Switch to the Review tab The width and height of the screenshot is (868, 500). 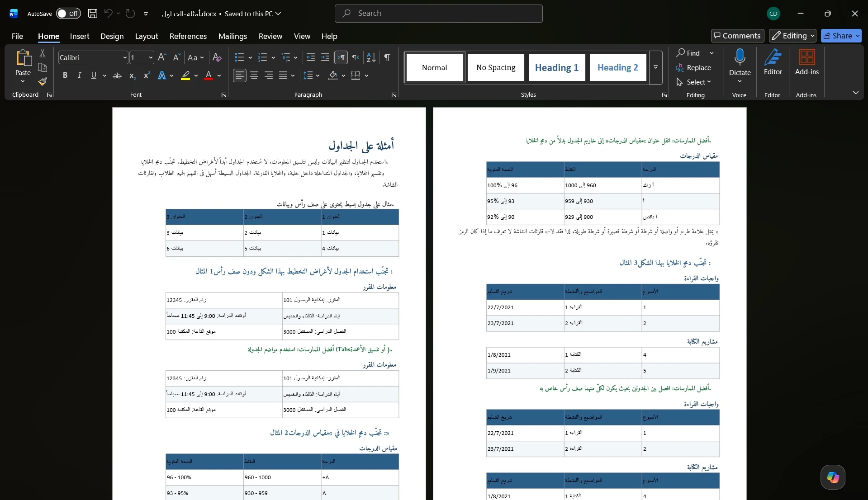(x=270, y=36)
